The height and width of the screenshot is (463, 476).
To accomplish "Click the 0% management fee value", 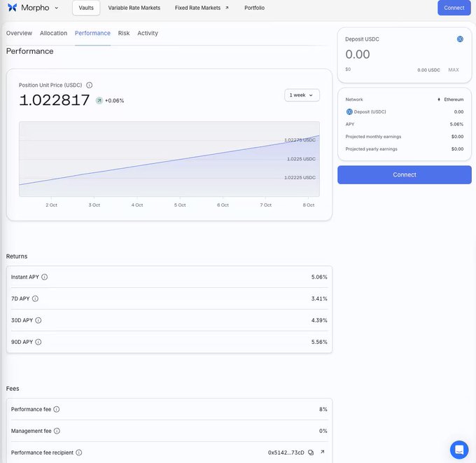I will click(323, 431).
